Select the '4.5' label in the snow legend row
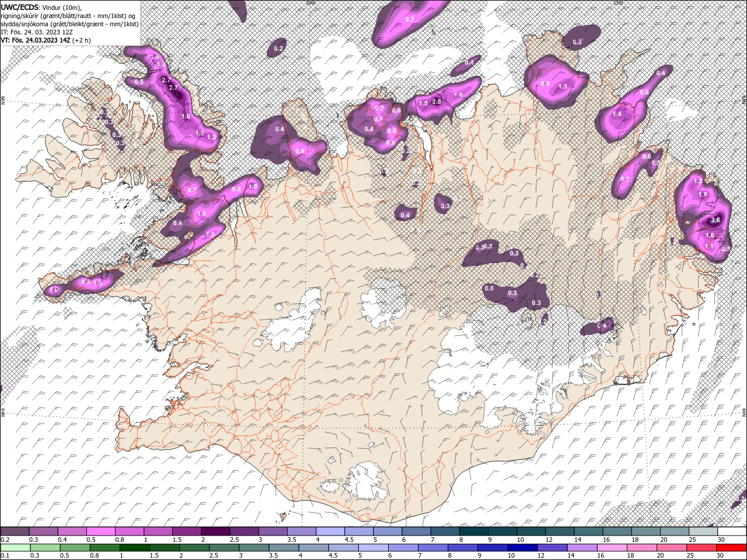Screen dimensions: 747x560 [x=350, y=540]
